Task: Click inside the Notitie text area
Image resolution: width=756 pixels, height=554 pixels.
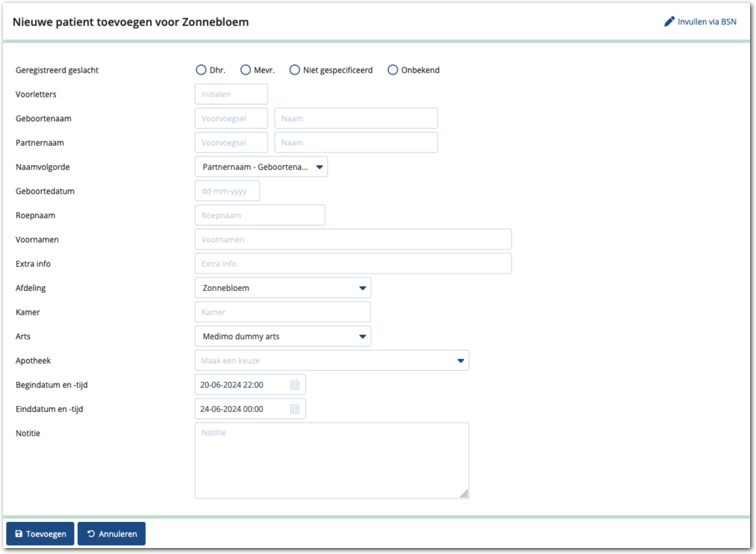Action: (332, 460)
